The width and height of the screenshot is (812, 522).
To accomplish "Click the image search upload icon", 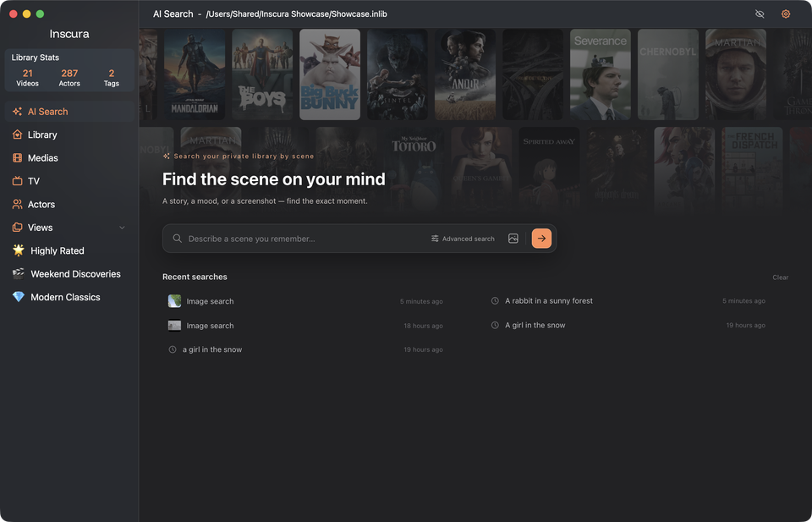I will click(513, 239).
